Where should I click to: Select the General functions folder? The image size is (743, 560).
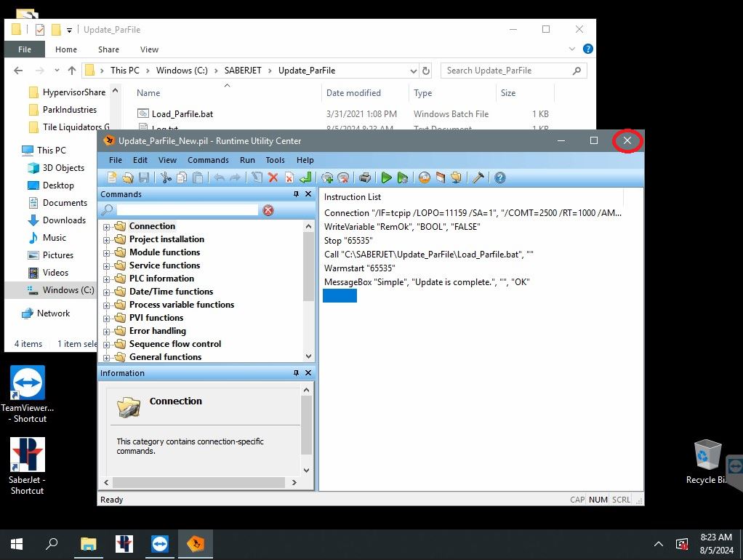[x=165, y=357]
